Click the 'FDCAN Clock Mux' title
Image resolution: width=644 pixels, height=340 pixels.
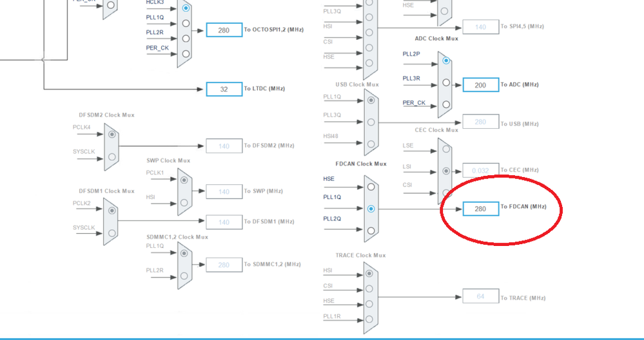click(361, 164)
